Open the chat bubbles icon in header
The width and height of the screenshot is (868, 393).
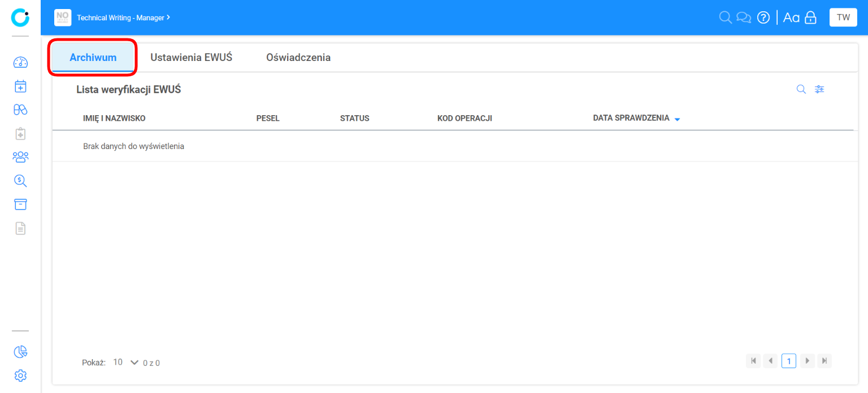744,18
